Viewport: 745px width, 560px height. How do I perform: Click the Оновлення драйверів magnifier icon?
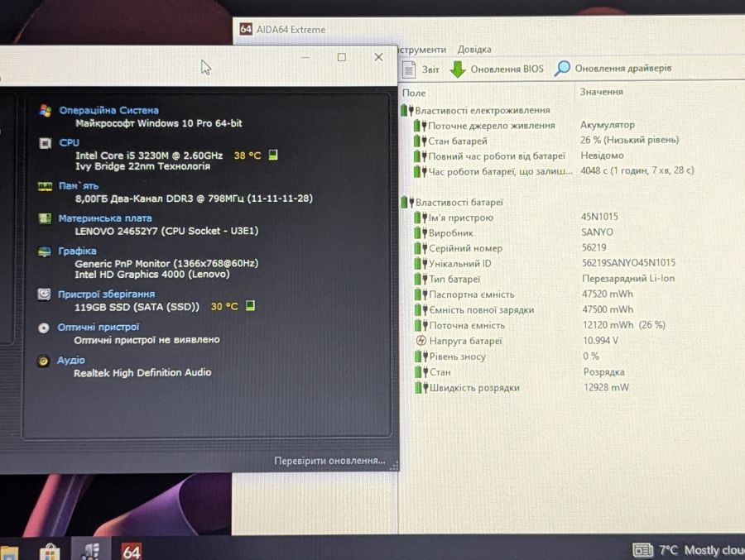[562, 69]
